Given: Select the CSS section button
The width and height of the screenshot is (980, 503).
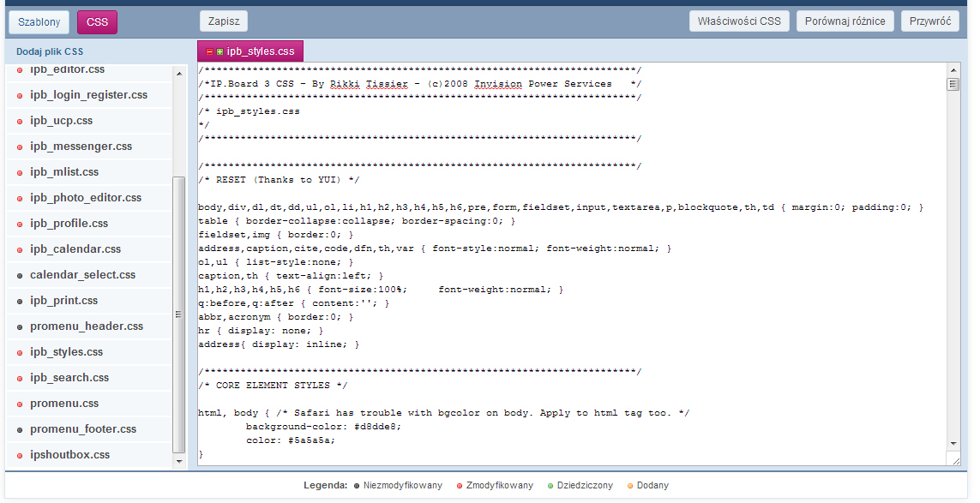Looking at the screenshot, I should (x=97, y=21).
